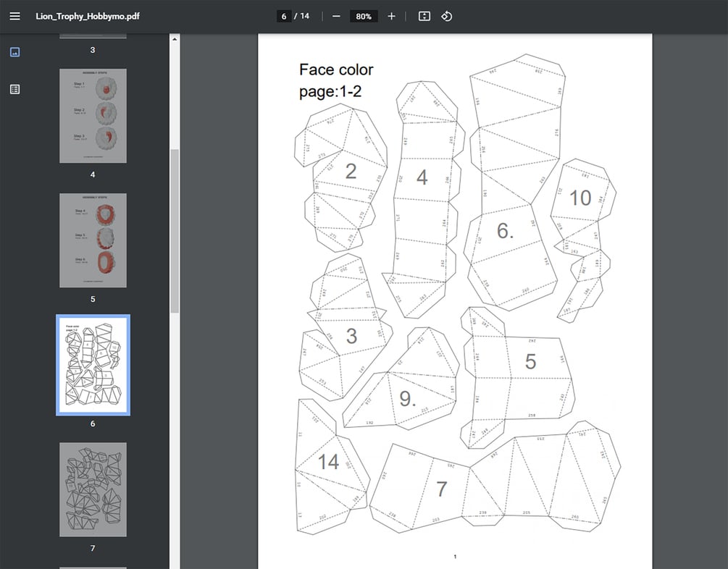Switch to document outline view
Image resolution: width=728 pixels, height=569 pixels.
(15, 89)
